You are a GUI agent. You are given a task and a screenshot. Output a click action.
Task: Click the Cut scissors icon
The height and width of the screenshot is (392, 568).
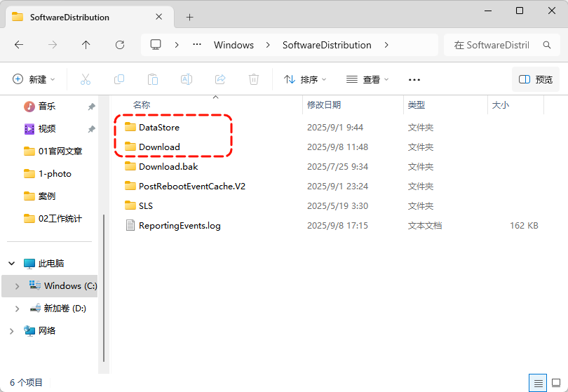[86, 79]
